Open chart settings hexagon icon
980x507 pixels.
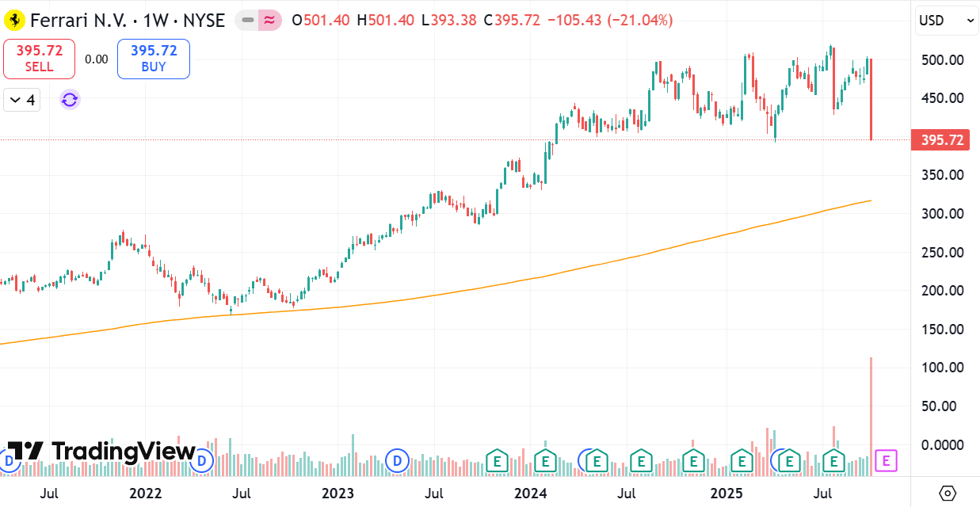pyautogui.click(x=947, y=493)
